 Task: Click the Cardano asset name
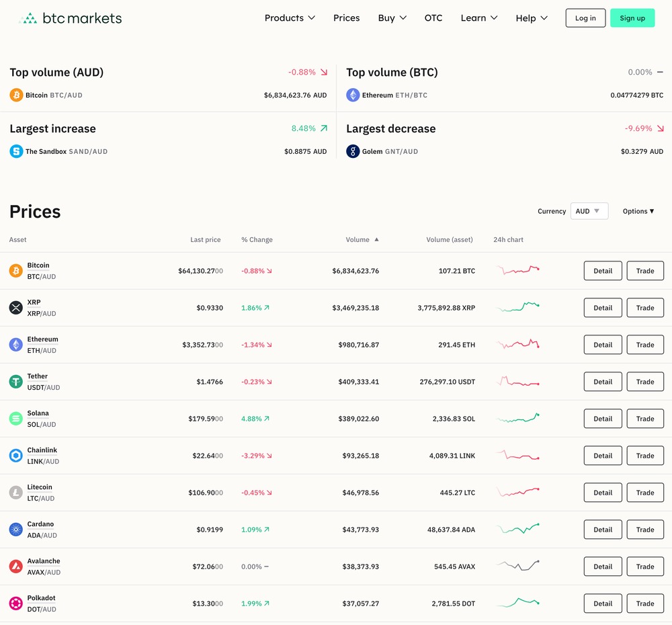point(40,524)
